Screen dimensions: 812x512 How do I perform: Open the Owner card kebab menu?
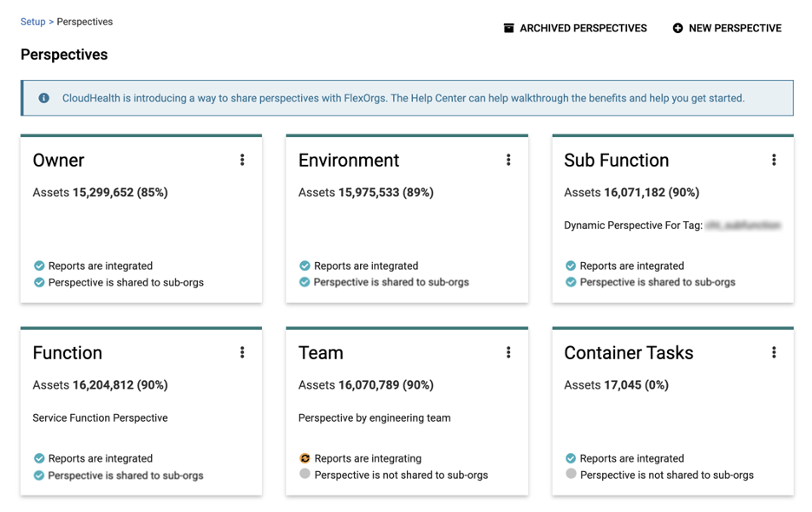tap(242, 160)
